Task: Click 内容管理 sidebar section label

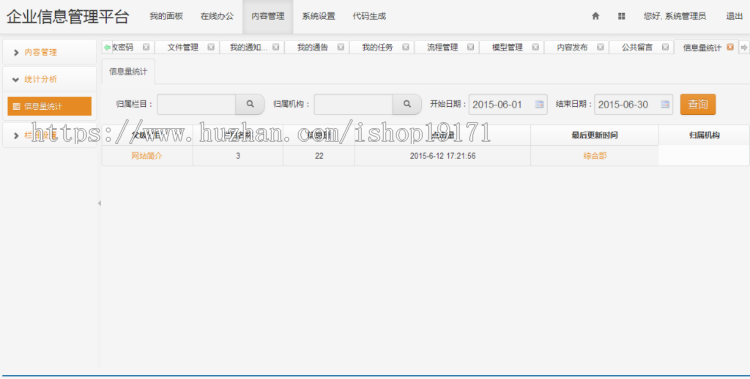Action: point(41,53)
